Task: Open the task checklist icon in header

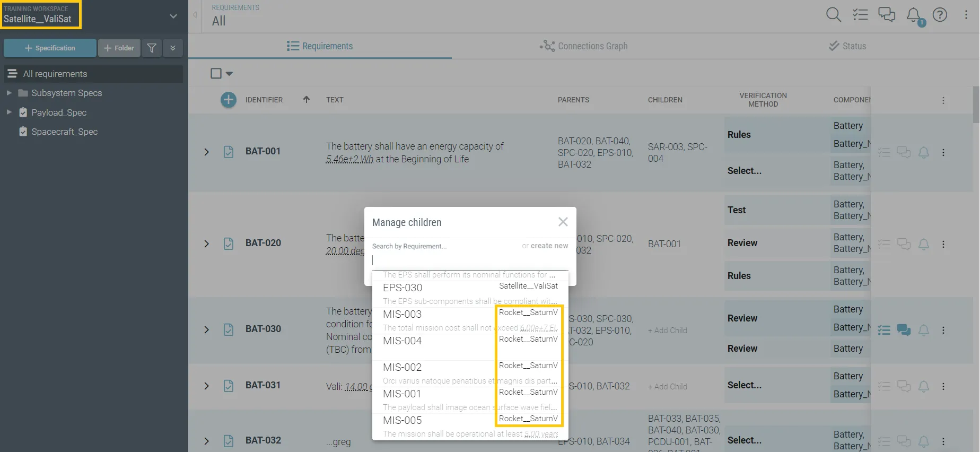Action: point(860,15)
